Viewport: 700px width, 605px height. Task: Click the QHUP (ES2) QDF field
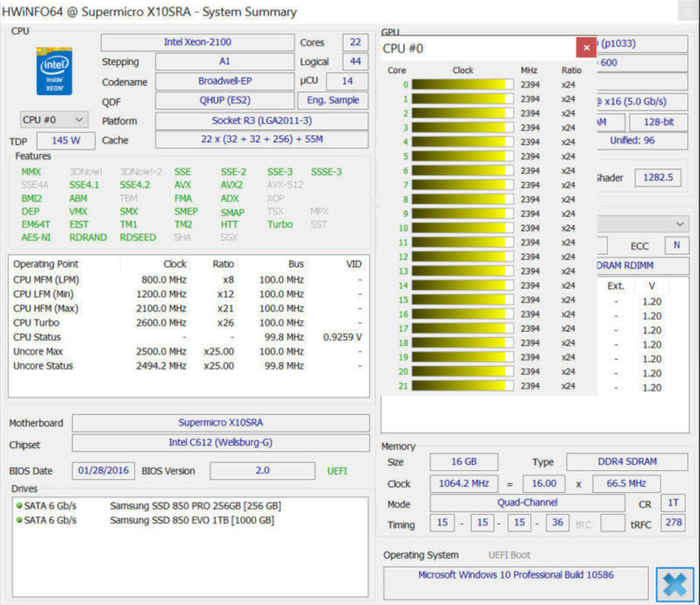(x=224, y=101)
